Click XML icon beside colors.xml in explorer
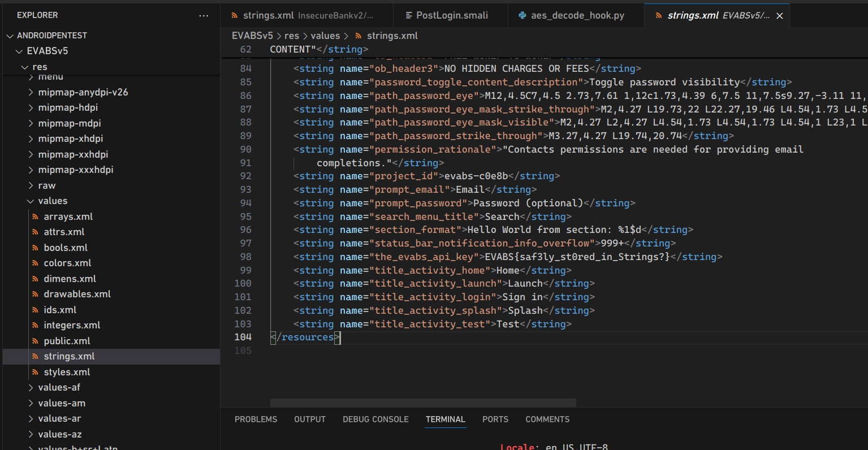This screenshot has width=868, height=450. click(36, 263)
